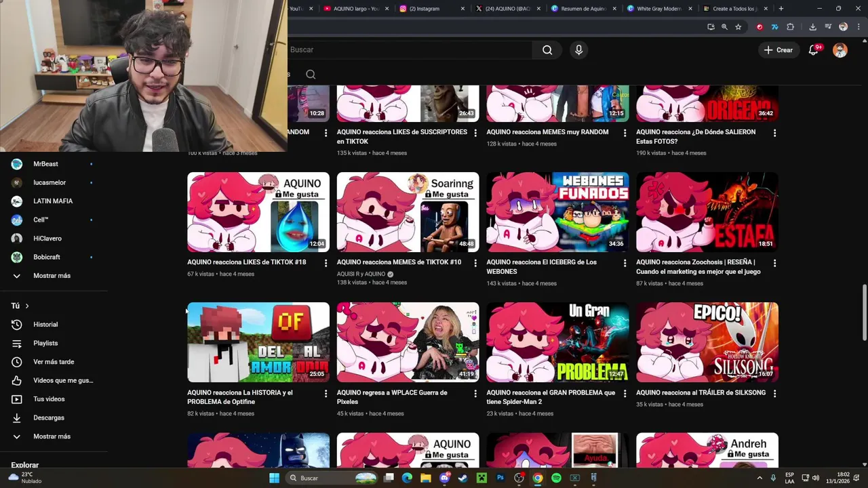Open options for MEMES de TIKTOK #10

coord(475,263)
